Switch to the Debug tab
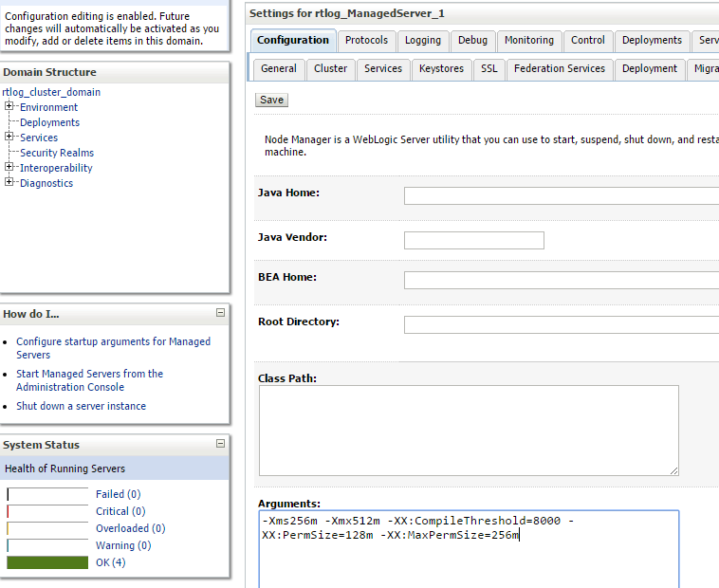 (472, 41)
